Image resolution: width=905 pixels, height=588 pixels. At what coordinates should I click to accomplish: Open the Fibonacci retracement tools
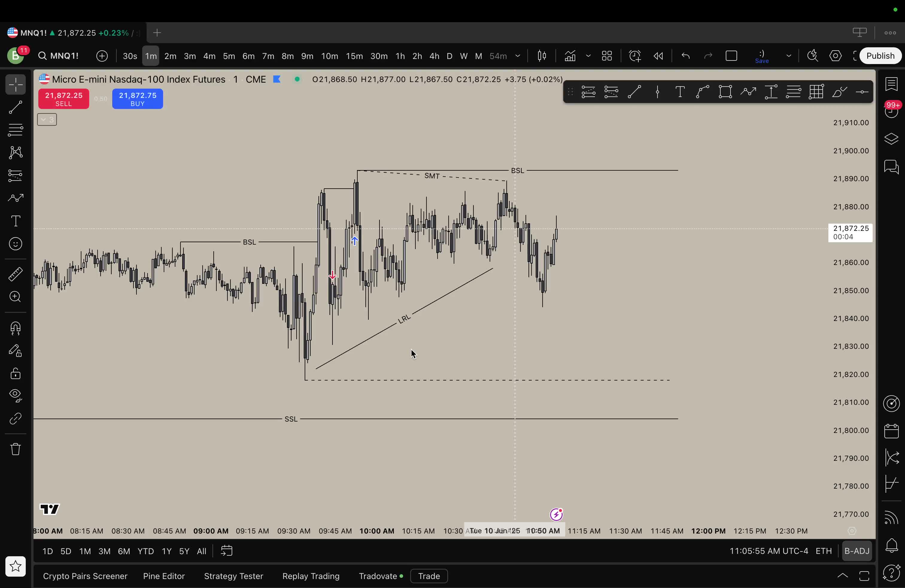click(15, 130)
